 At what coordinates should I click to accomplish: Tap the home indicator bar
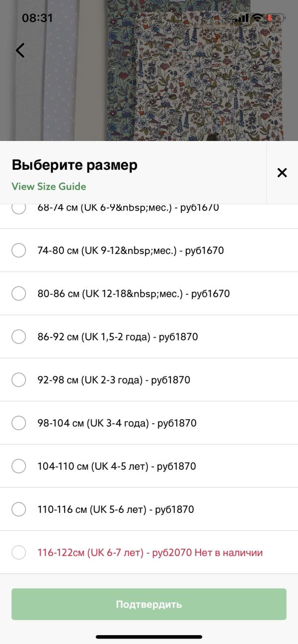tap(149, 637)
